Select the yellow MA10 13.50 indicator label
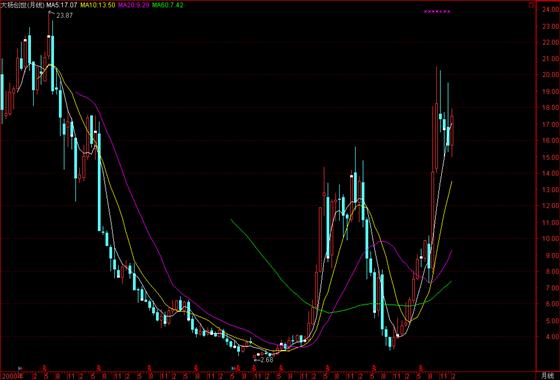The height and width of the screenshot is (380, 560). tap(98, 5)
